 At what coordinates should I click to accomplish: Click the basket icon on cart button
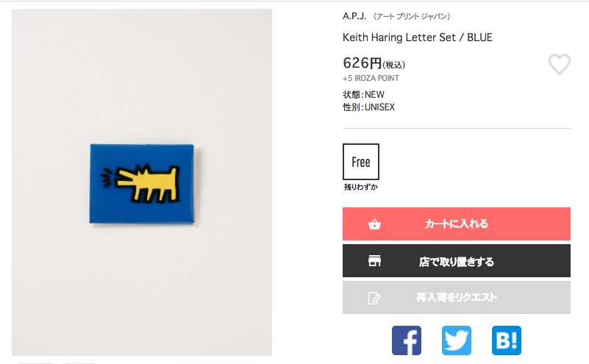(x=374, y=224)
